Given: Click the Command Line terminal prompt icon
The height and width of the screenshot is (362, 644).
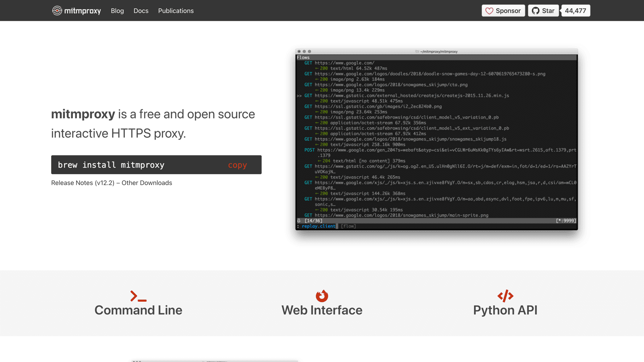Looking at the screenshot, I should (x=138, y=296).
